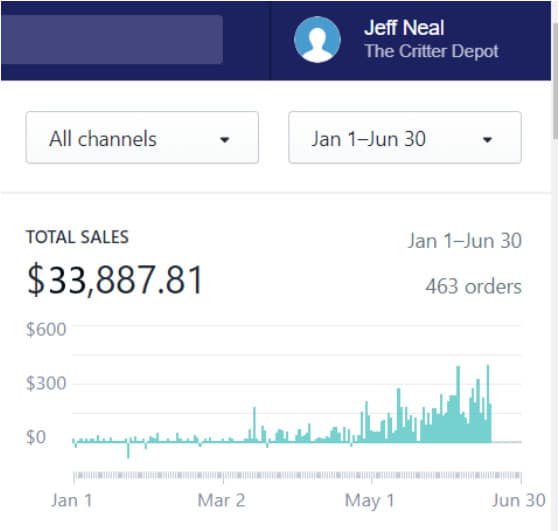Click the 463 orders label

(x=473, y=286)
